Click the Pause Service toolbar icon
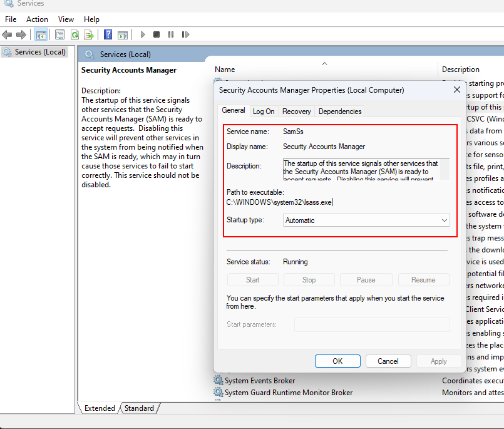This screenshot has width=504, height=429. pos(171,34)
